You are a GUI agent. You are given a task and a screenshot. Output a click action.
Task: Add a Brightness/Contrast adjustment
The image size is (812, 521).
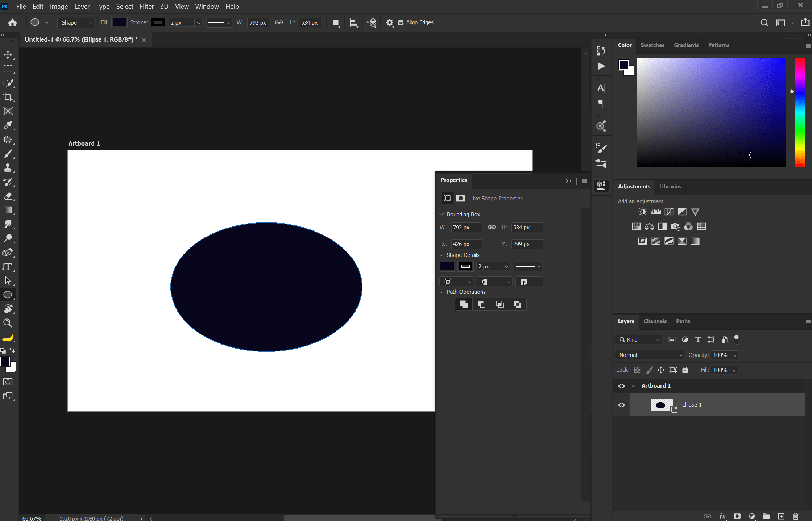coord(642,212)
